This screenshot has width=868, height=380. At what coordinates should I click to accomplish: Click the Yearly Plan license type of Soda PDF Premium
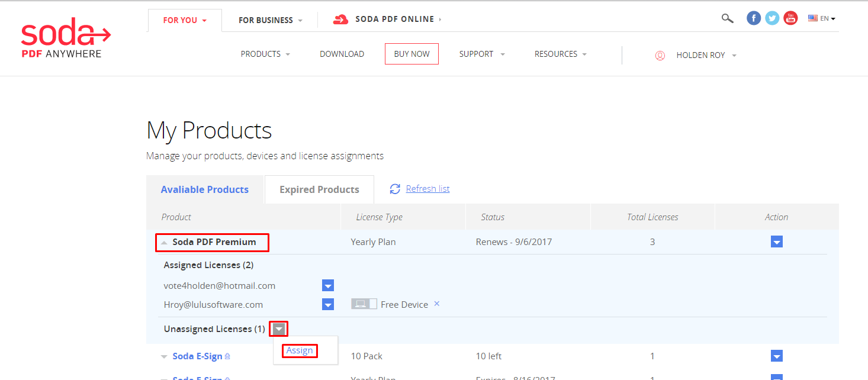coord(373,241)
